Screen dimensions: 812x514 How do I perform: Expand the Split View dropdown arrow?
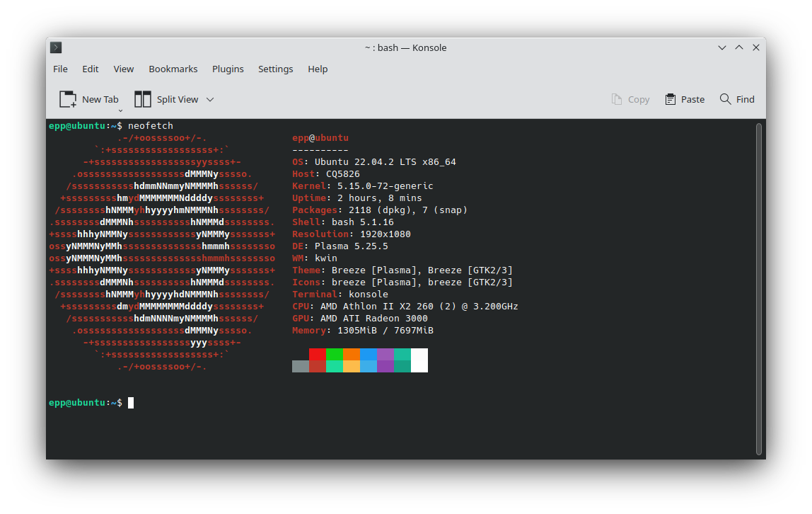tap(210, 100)
